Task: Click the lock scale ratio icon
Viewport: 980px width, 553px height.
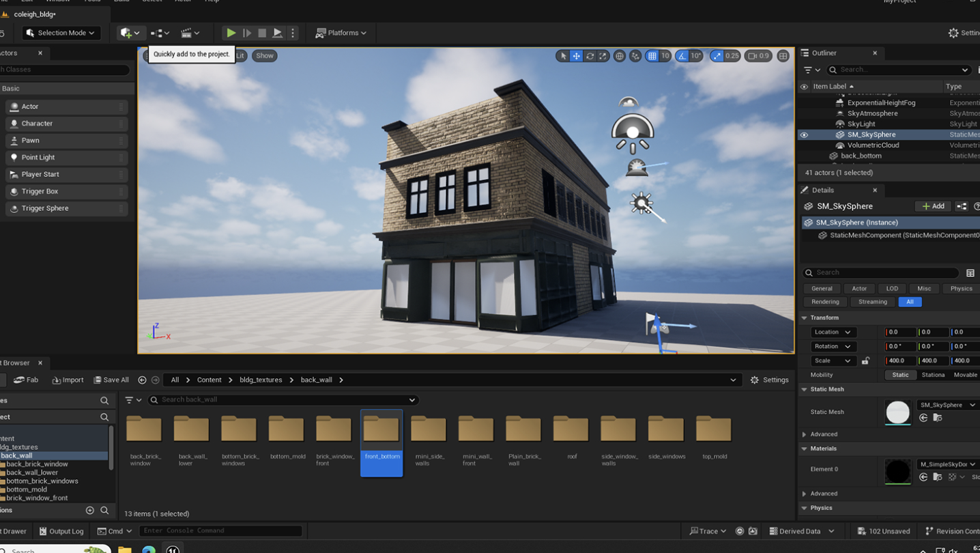Action: click(x=865, y=360)
